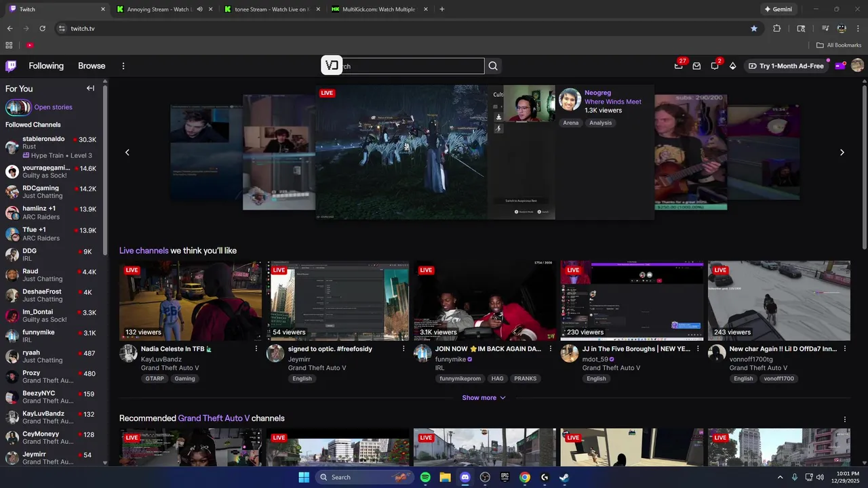
Task: Click Try 1-Month Ad-Free button
Action: click(x=786, y=66)
